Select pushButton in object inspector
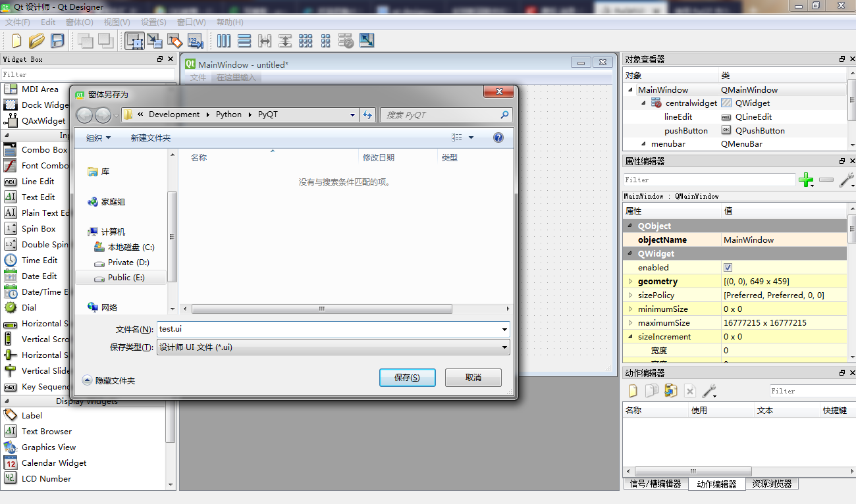The image size is (856, 504). click(x=686, y=131)
